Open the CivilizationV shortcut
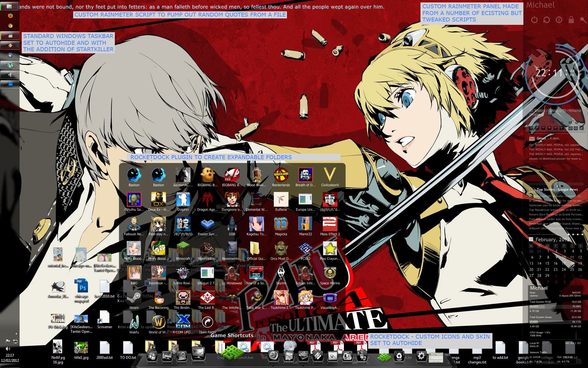The height and width of the screenshot is (368, 588). [330, 177]
